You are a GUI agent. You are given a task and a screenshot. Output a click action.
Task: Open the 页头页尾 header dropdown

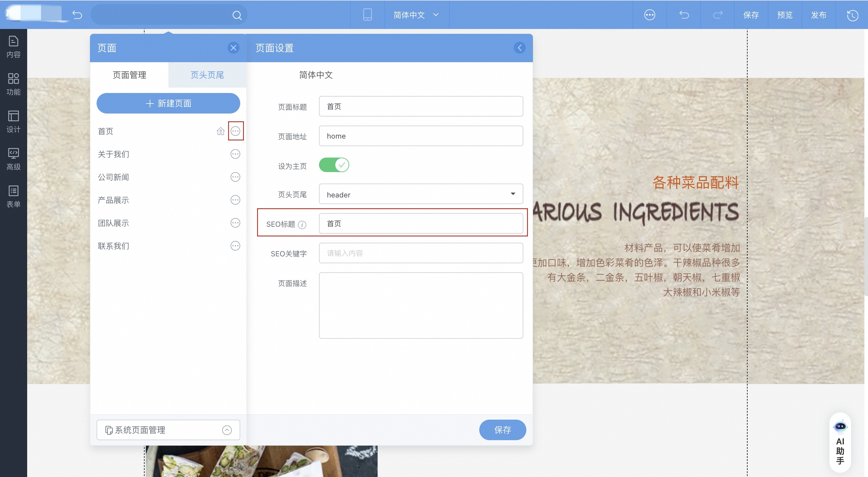[420, 194]
